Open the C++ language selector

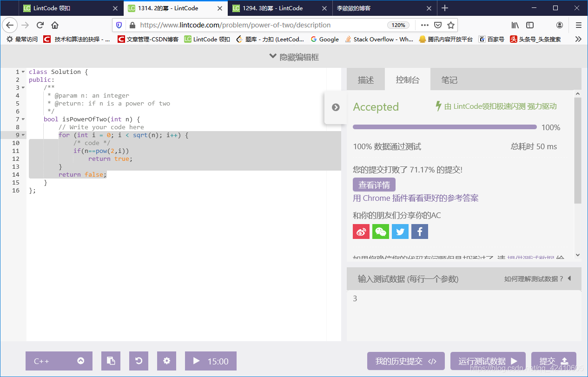(x=59, y=361)
